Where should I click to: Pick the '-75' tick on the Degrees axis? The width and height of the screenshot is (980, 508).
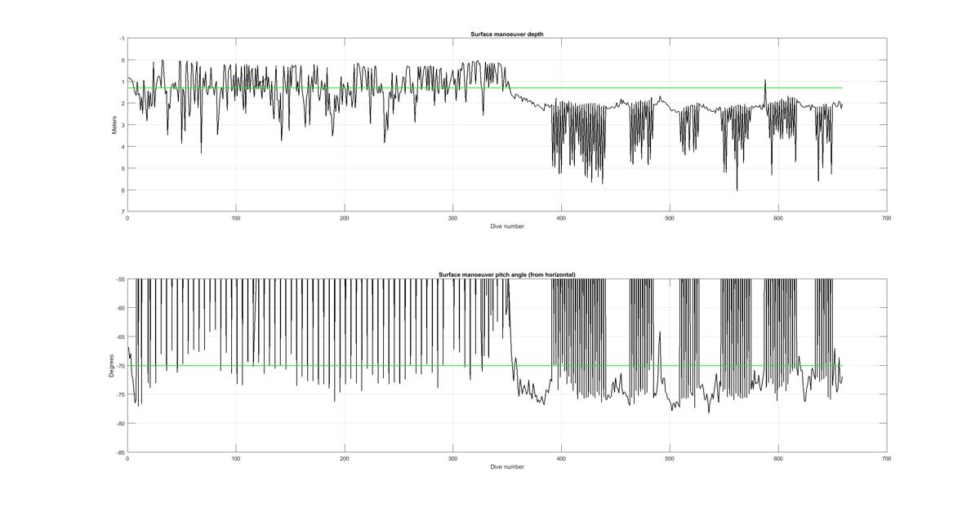pos(121,394)
